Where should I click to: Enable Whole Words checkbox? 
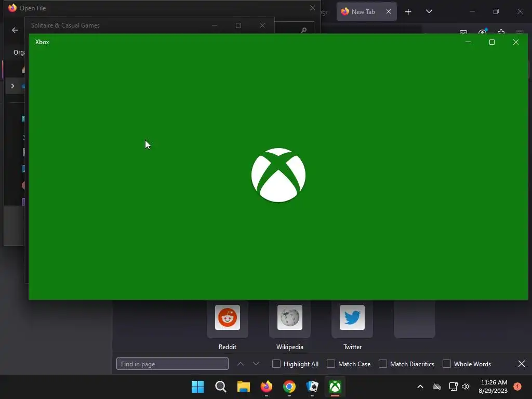pyautogui.click(x=447, y=364)
